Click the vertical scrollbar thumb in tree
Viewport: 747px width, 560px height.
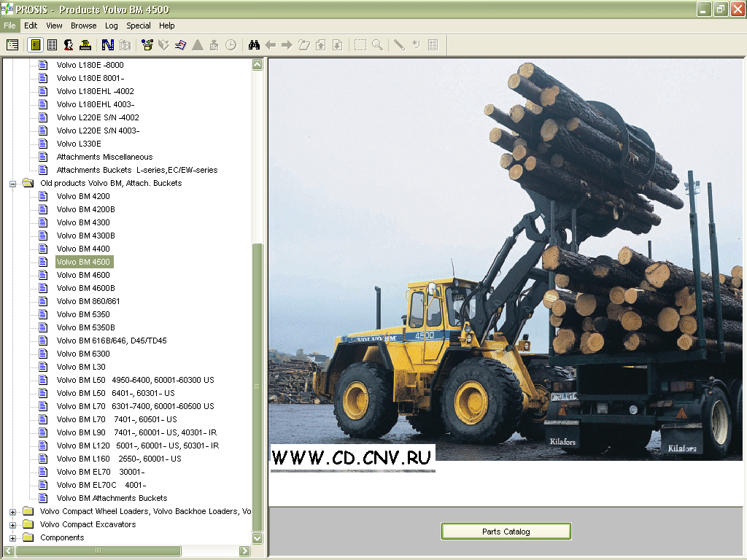(x=258, y=386)
